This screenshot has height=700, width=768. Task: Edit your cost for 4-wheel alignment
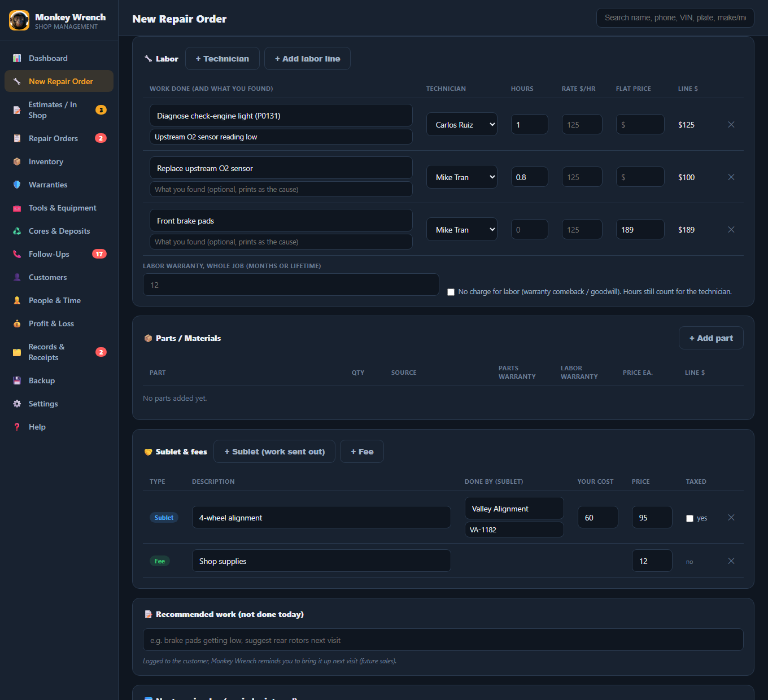pos(598,518)
